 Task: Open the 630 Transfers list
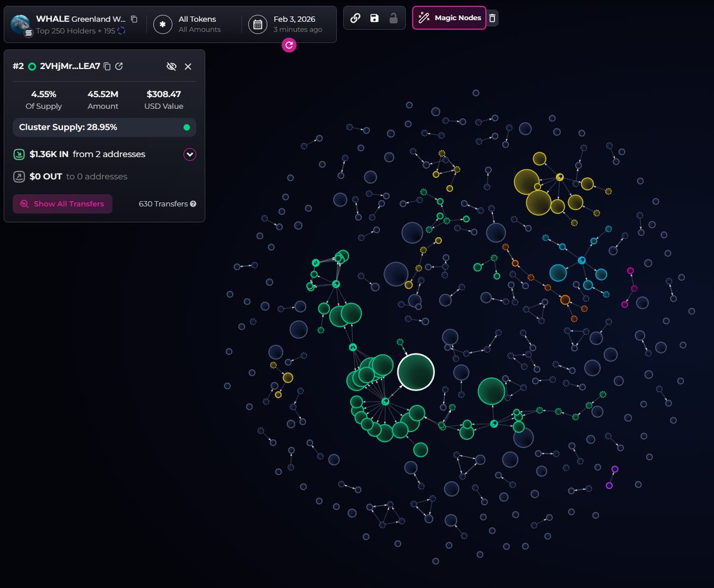(162, 204)
